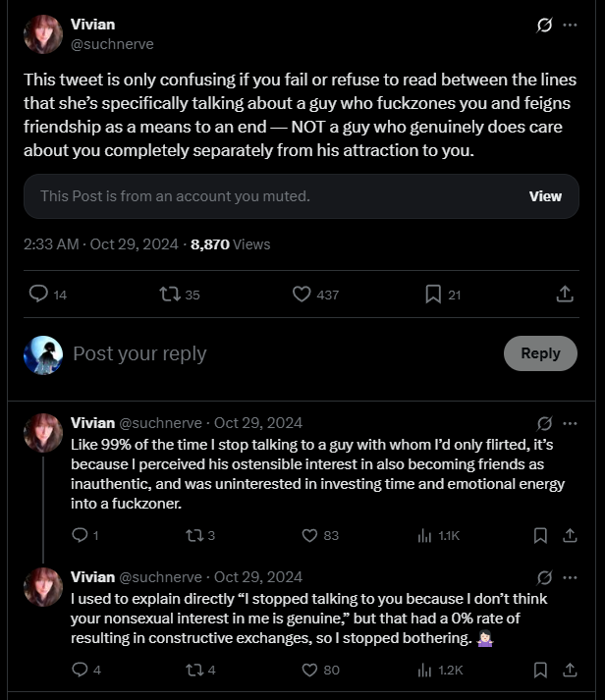Share the main post
The width and height of the screenshot is (605, 700).
point(565,294)
